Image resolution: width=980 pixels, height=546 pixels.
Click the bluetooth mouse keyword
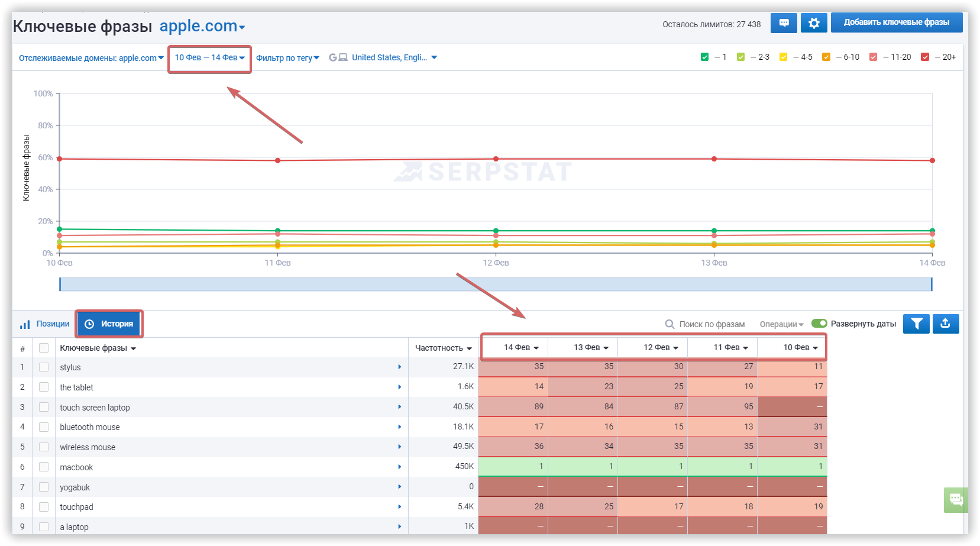coord(90,427)
